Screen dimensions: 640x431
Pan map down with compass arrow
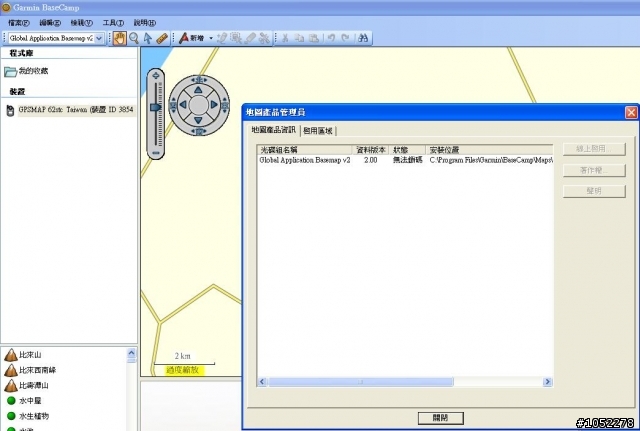198,120
